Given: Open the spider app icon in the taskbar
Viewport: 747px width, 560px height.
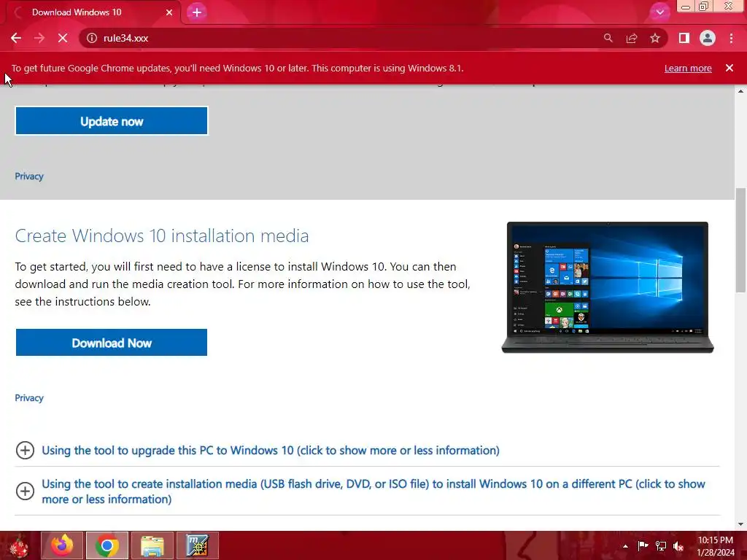Looking at the screenshot, I should tap(197, 545).
